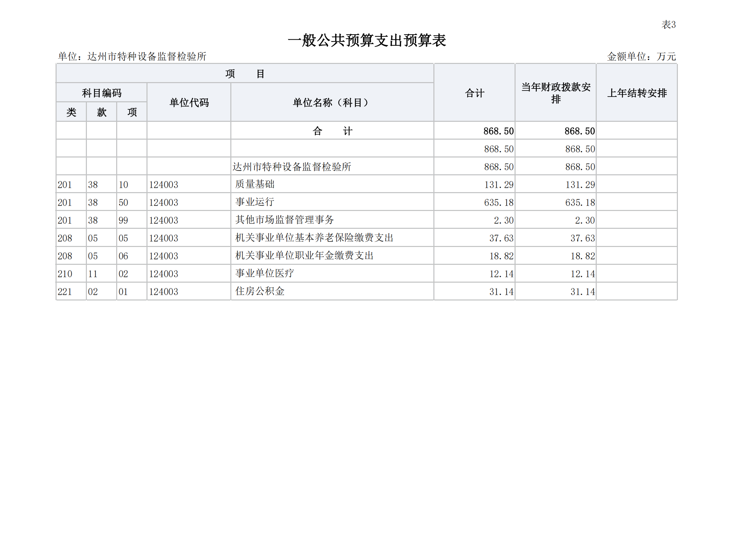Select the 单位代码 header cell
This screenshot has height=534, width=756.
pyautogui.click(x=189, y=102)
